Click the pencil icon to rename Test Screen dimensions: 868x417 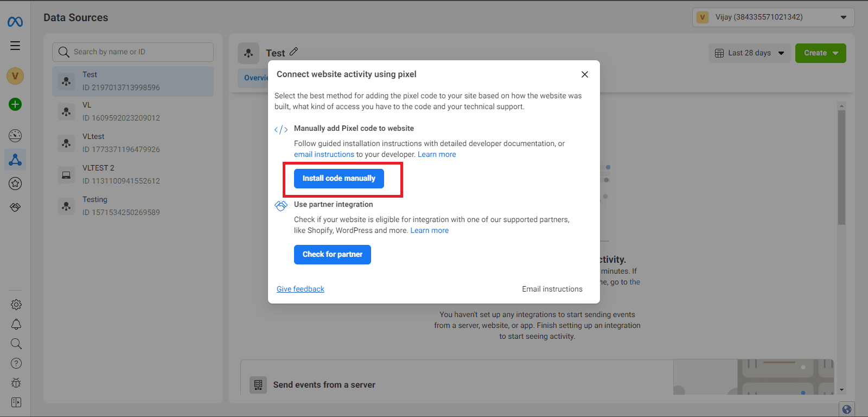pyautogui.click(x=294, y=52)
